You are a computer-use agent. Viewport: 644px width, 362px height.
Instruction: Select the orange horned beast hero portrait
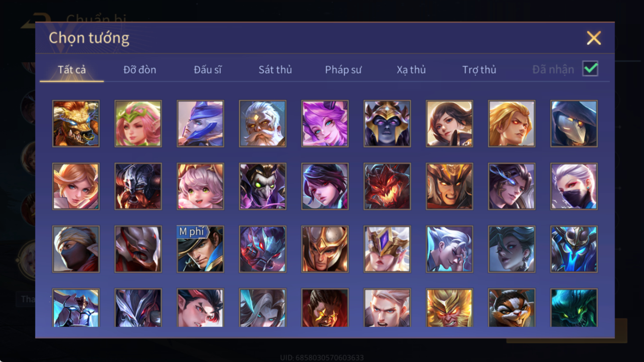tap(76, 123)
